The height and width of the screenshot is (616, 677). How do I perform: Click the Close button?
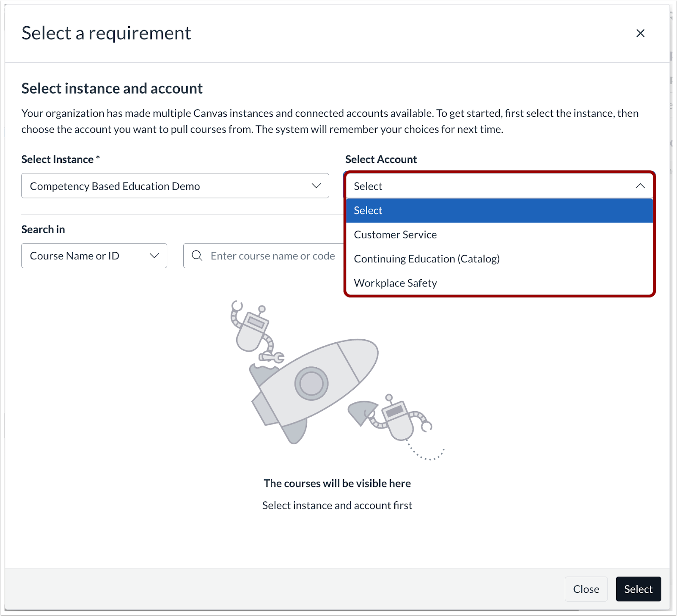point(586,589)
